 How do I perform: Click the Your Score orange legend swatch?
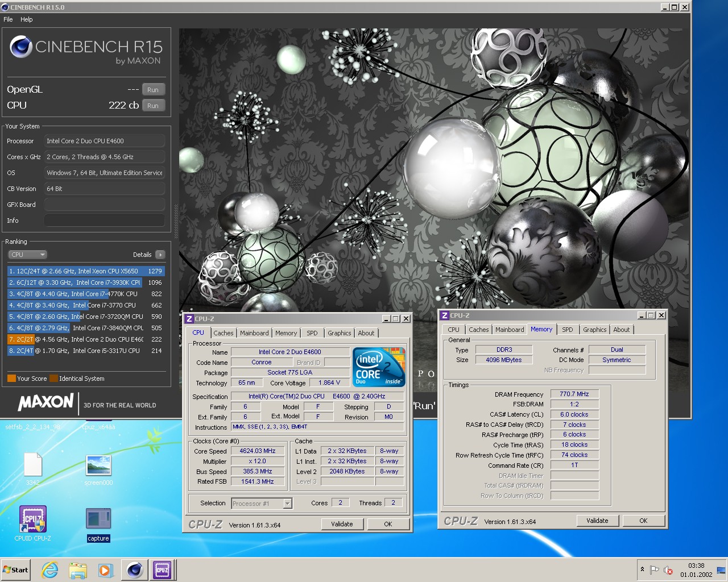11,379
